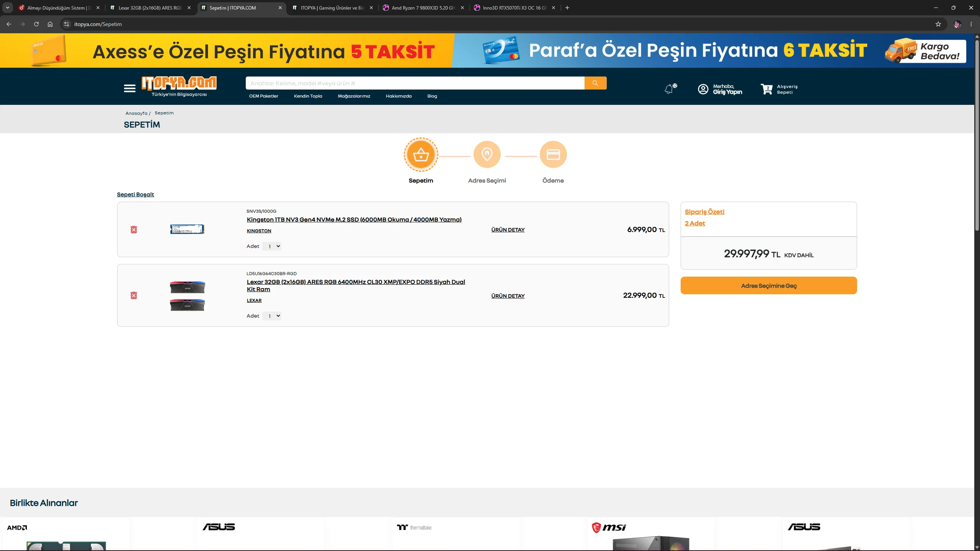The height and width of the screenshot is (551, 980).
Task: Click the Adres Seçimi location step icon
Action: 487,155
